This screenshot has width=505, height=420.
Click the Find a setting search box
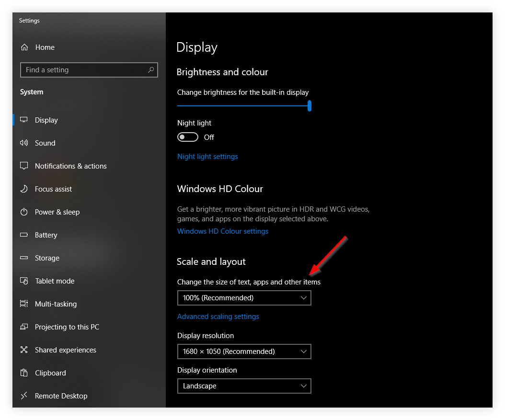coord(89,69)
